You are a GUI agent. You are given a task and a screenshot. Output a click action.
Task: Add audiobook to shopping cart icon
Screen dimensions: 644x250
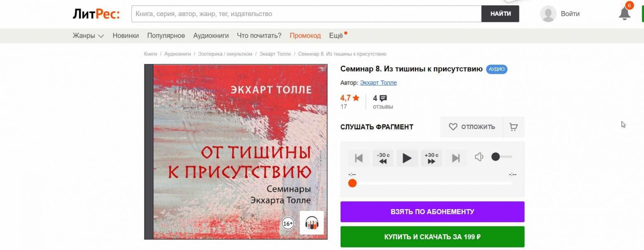coord(514,127)
